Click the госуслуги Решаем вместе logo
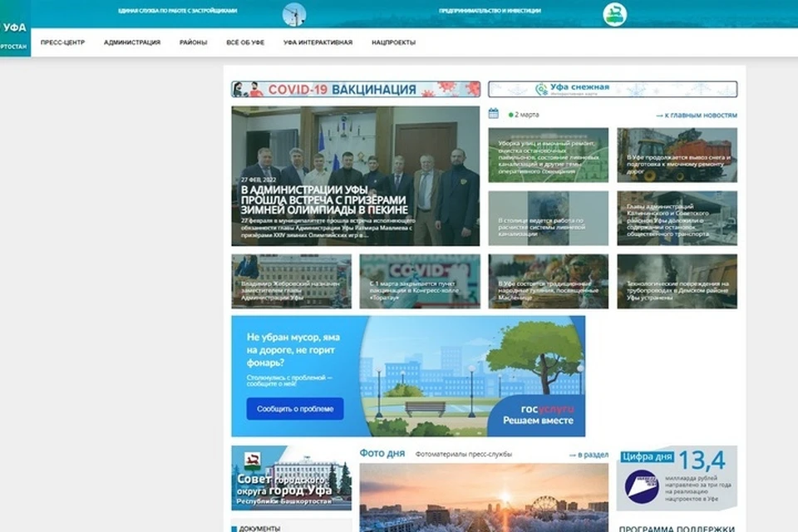 pyautogui.click(x=539, y=415)
